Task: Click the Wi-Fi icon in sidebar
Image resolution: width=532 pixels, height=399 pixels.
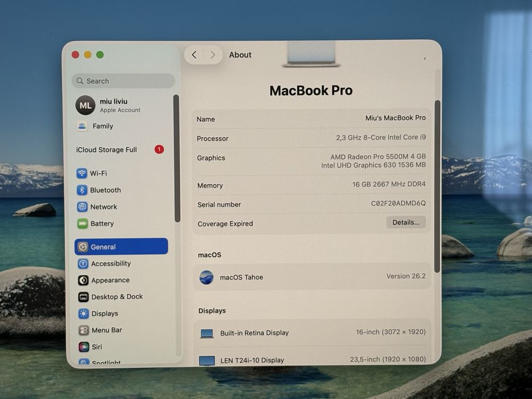Action: click(82, 173)
